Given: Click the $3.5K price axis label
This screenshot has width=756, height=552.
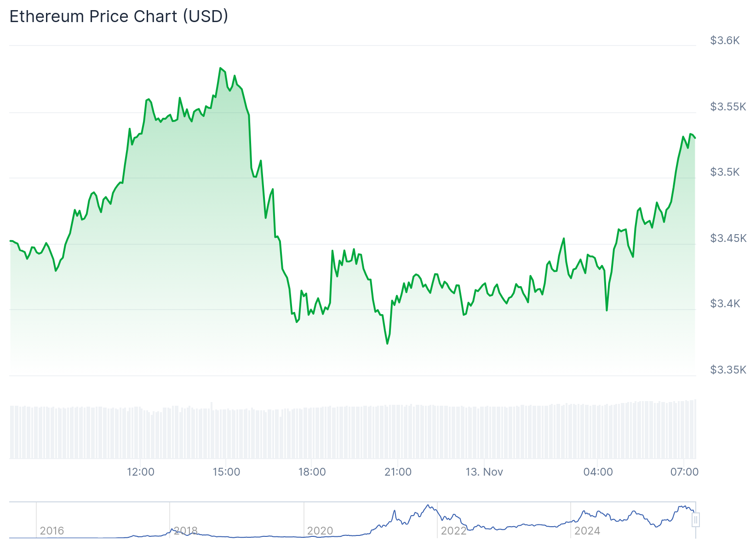Looking at the screenshot, I should tap(725, 172).
